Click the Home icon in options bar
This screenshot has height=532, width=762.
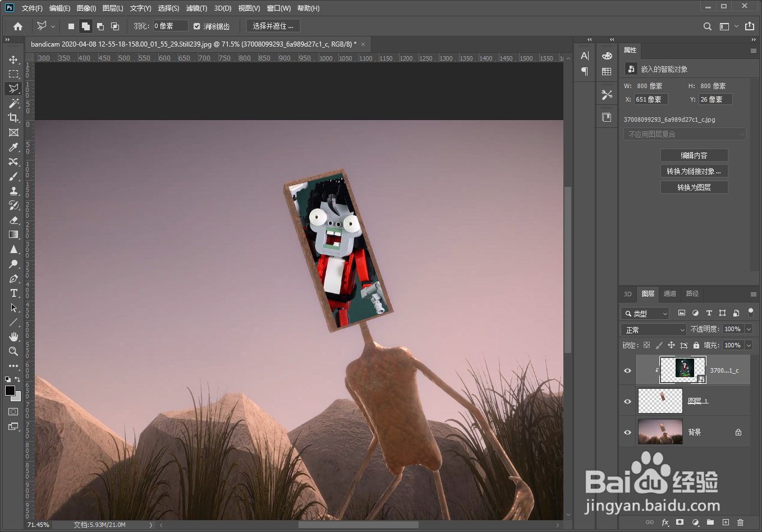tap(18, 26)
